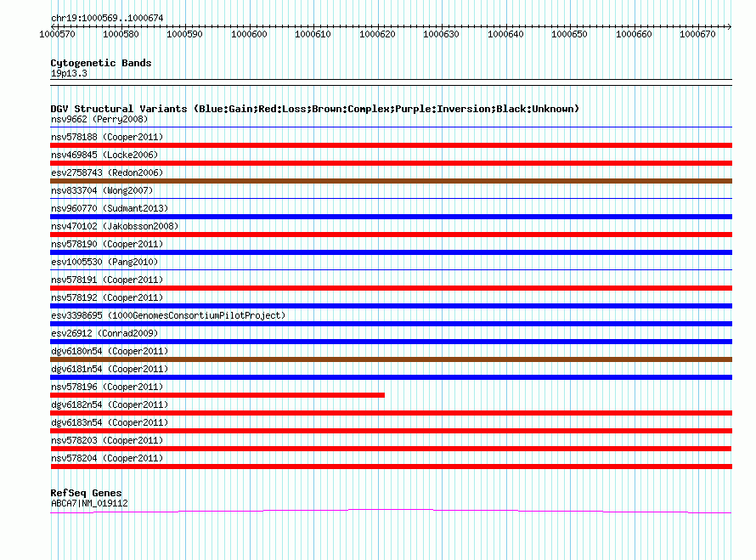
Task: Open esv3398695 (1000GenomesConsortiumPilotProject) label
Action: click(168, 315)
